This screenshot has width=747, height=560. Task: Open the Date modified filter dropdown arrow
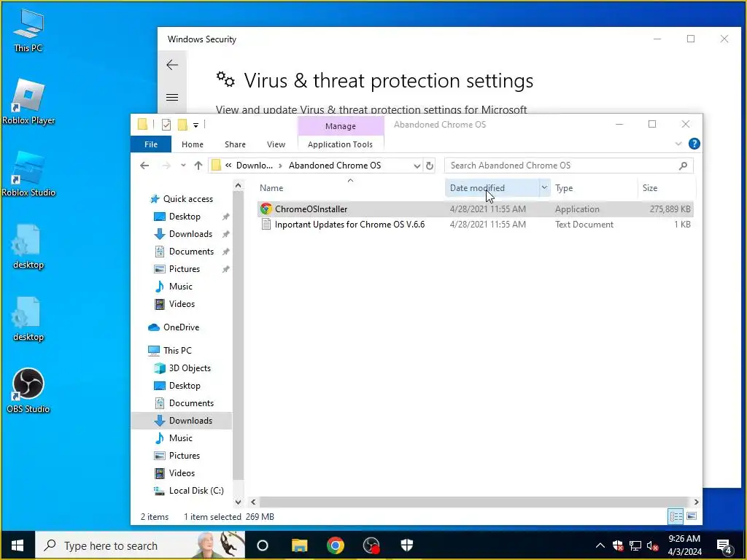(544, 187)
